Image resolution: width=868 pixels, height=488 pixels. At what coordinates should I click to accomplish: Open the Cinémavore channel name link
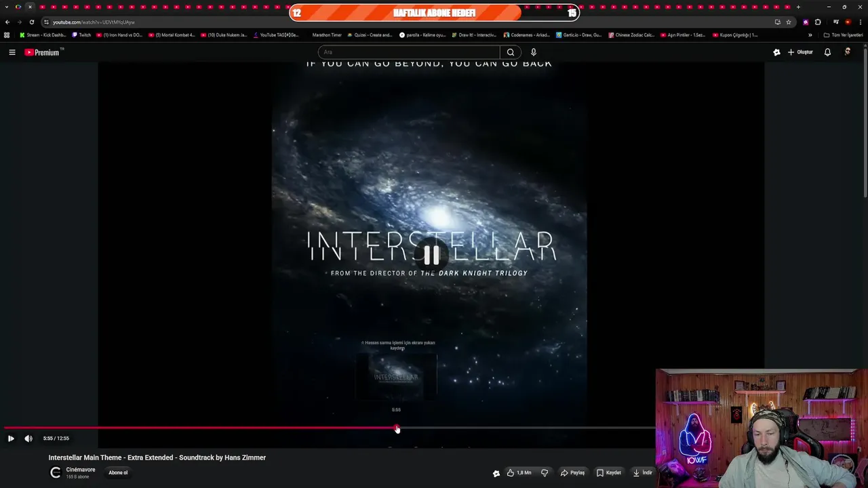tap(81, 470)
